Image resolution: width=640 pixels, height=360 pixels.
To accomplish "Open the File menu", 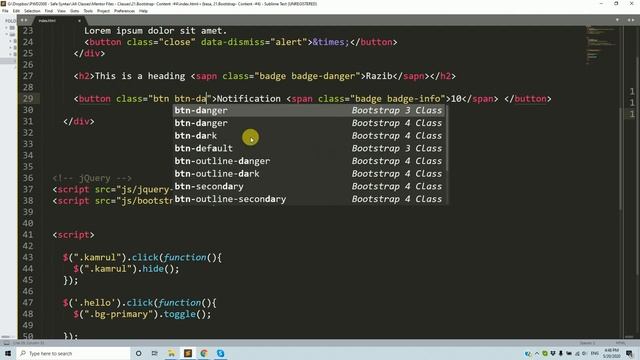I will [5, 11].
